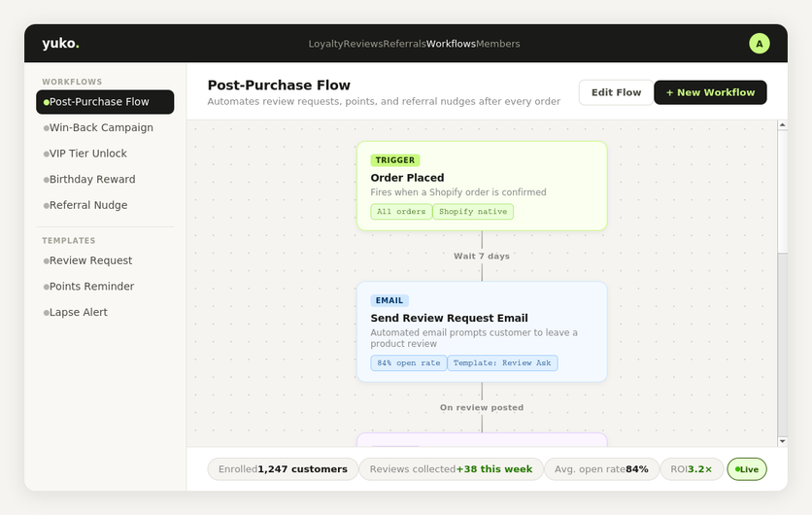Click the Avg. open rate 84% pill
Screen dimensions: 812x515
[602, 469]
